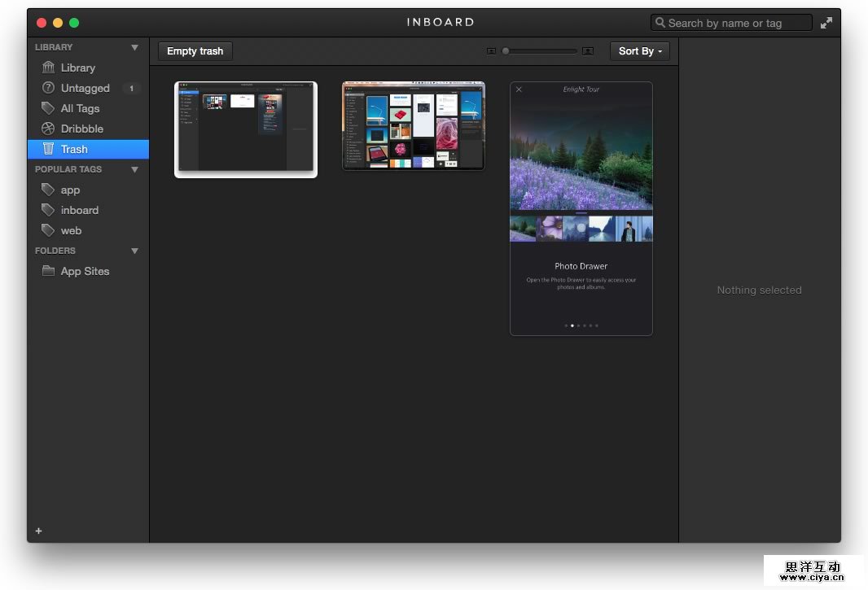Viewport: 868px width, 590px height.
Task: Collapse the Popular Tags section
Action: pyautogui.click(x=134, y=169)
